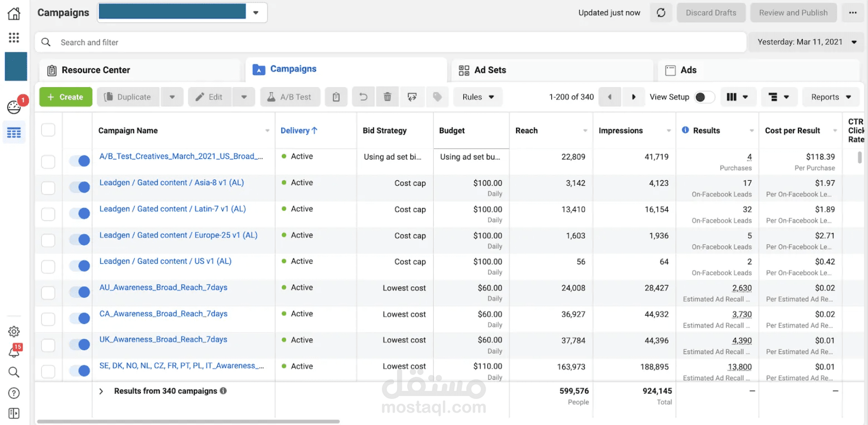Open the Rules dropdown
Image resolution: width=868 pixels, height=425 pixels.
(478, 97)
